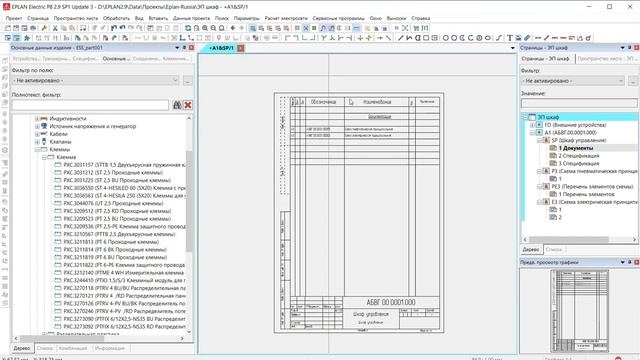Open the Сервисные программы menu
640x360 pixels.
point(338,18)
